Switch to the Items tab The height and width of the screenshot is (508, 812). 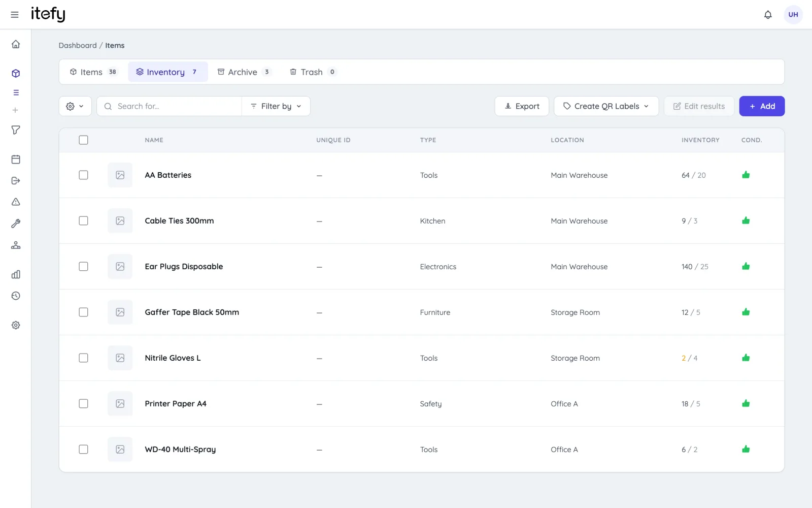click(93, 72)
